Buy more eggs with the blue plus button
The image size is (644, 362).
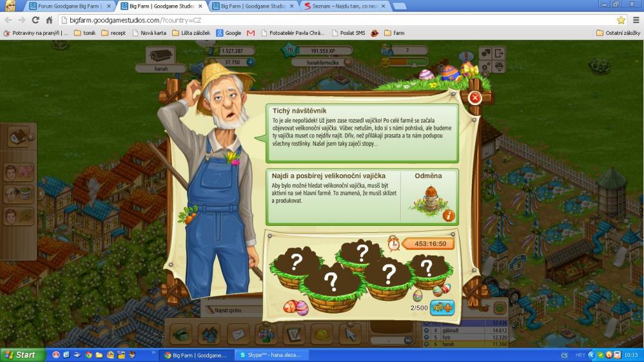point(442,307)
